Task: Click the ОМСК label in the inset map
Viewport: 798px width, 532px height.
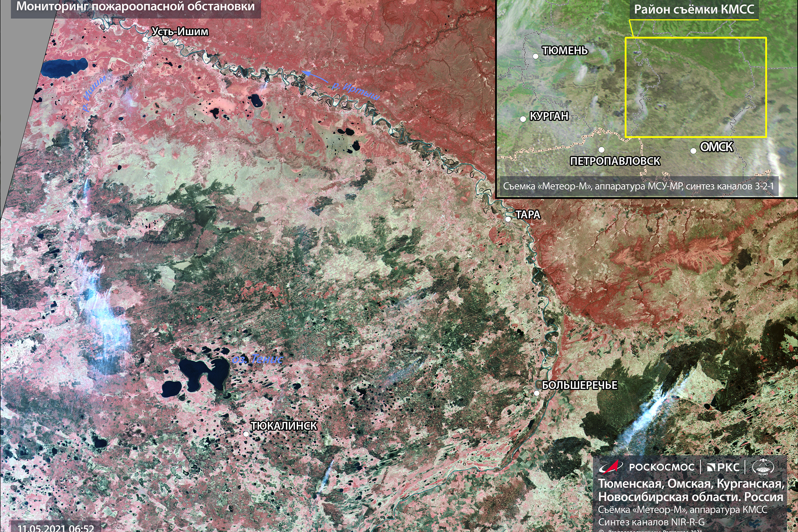Action: (716, 147)
